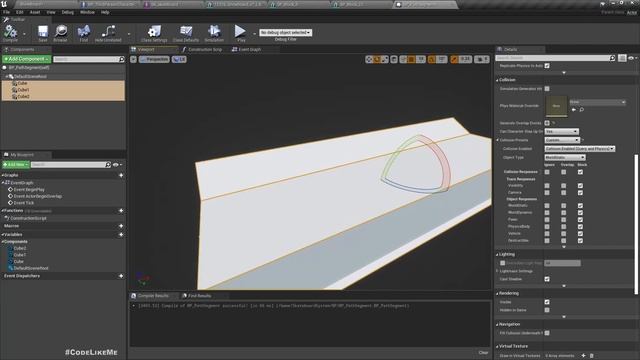Image resolution: width=640 pixels, height=360 pixels.
Task: Toggle world/local coordinate system icon
Action: pyautogui.click(x=394, y=60)
